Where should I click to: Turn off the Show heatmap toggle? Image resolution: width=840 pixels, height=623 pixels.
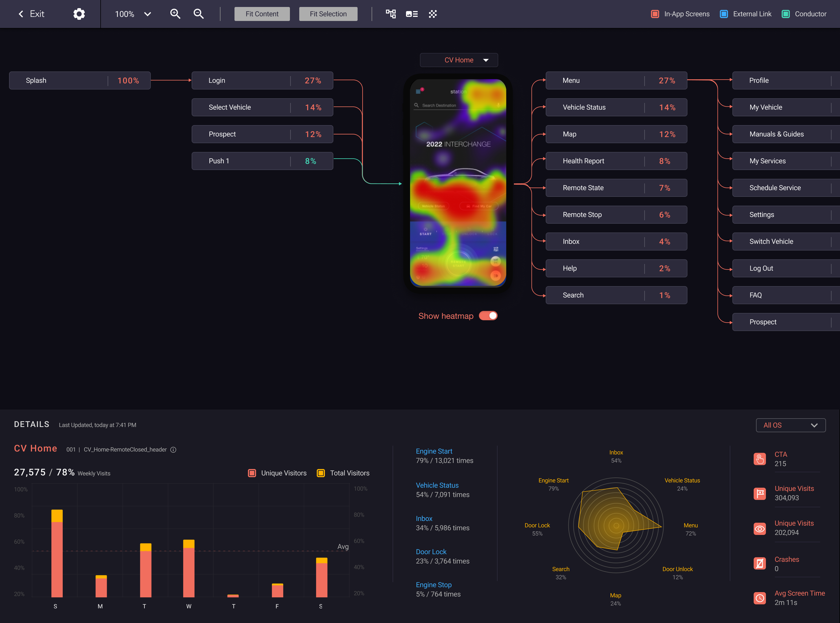(x=488, y=316)
